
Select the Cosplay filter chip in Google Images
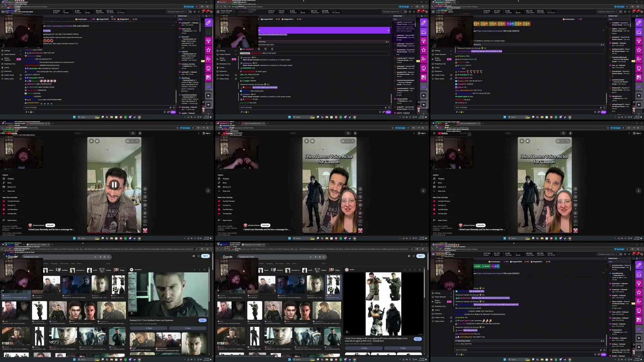pos(108,270)
